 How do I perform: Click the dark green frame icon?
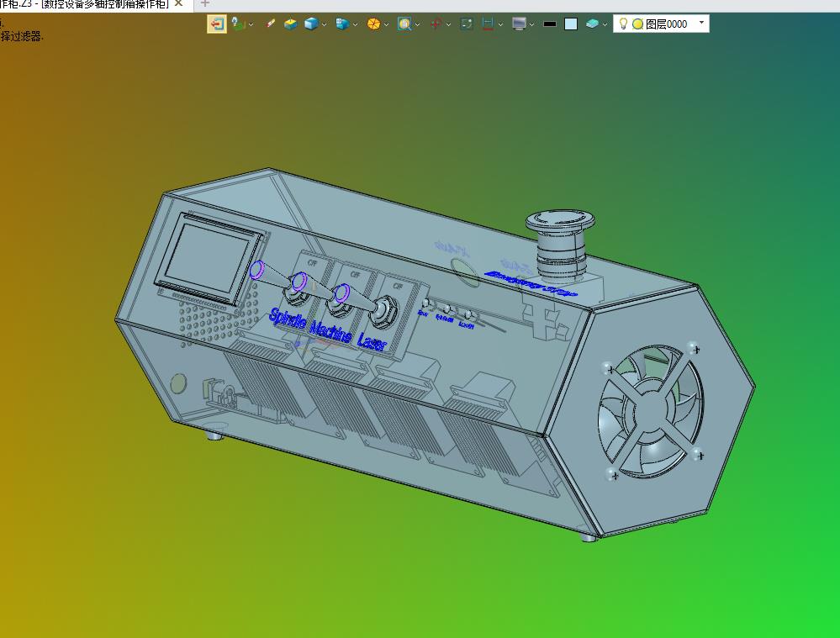pyautogui.click(x=467, y=24)
